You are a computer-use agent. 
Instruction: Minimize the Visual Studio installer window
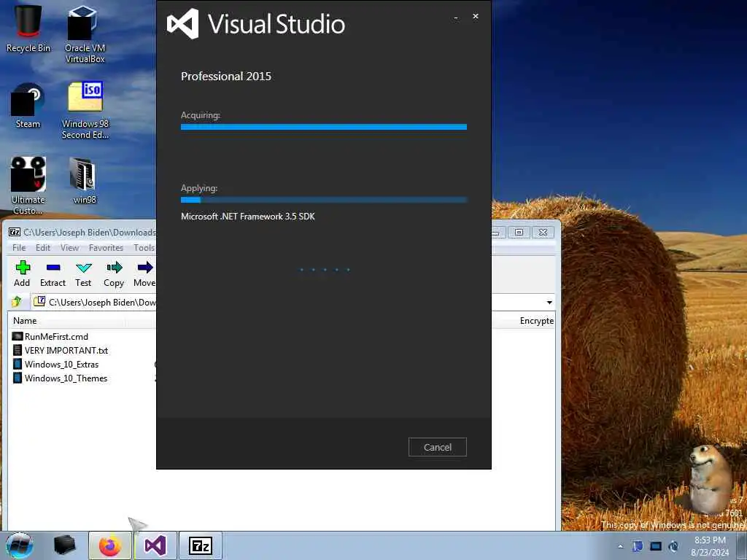point(456,17)
